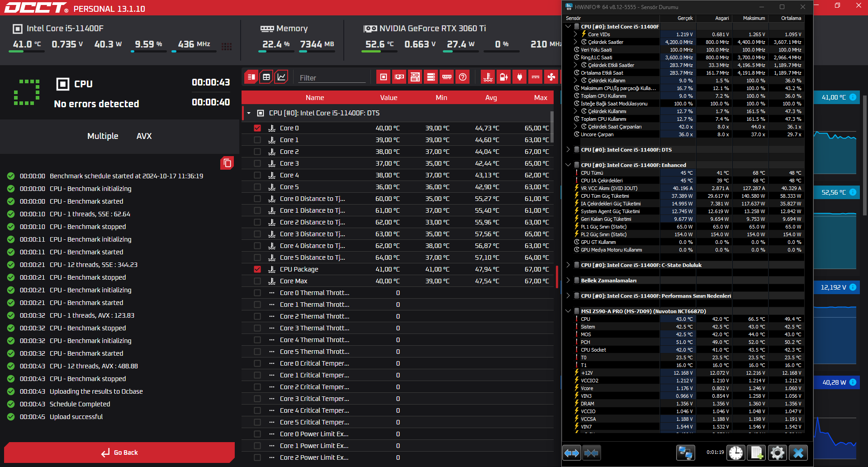Collapse MSI Z590-A PRO sensor group
Screen dimensions: 868x467
click(x=568, y=311)
